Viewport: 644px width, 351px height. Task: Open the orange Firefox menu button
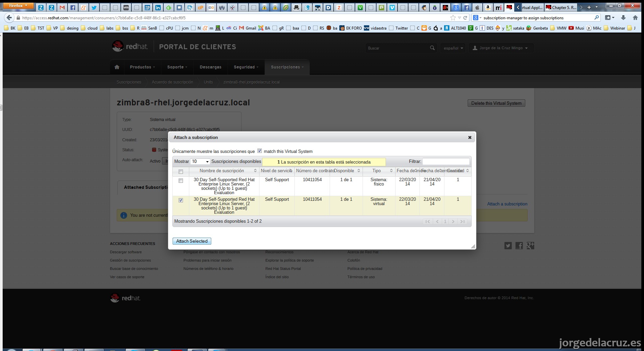[x=18, y=6]
